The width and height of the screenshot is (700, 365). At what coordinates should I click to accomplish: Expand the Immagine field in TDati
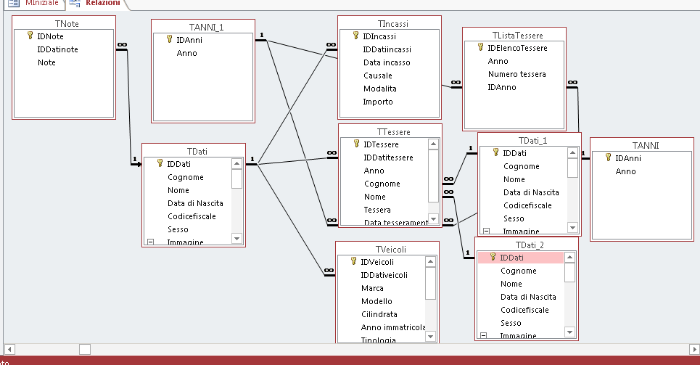tap(150, 242)
